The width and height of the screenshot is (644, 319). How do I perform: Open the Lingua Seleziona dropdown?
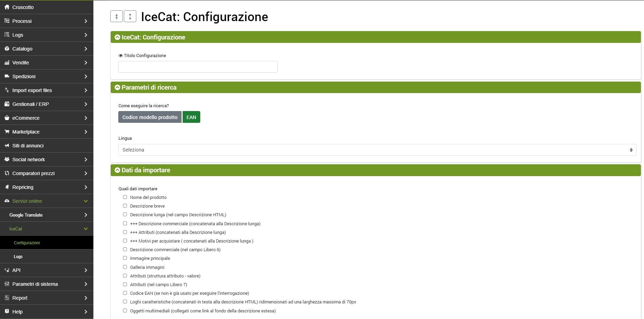pos(377,150)
